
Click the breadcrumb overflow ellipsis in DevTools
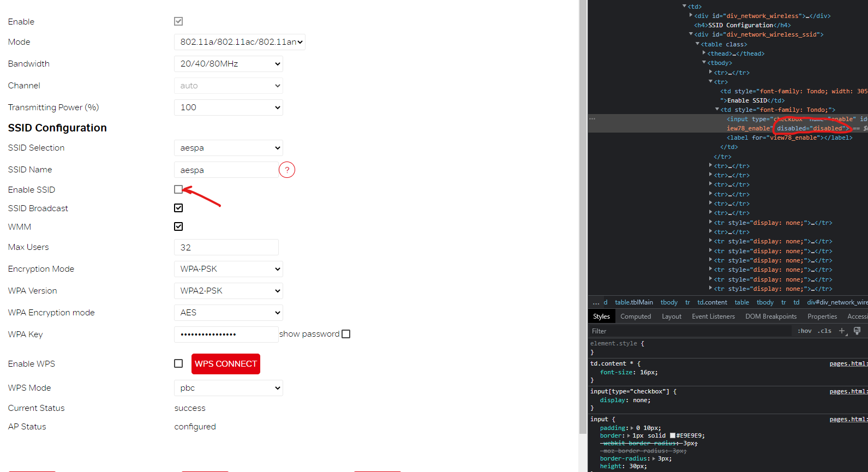(596, 302)
